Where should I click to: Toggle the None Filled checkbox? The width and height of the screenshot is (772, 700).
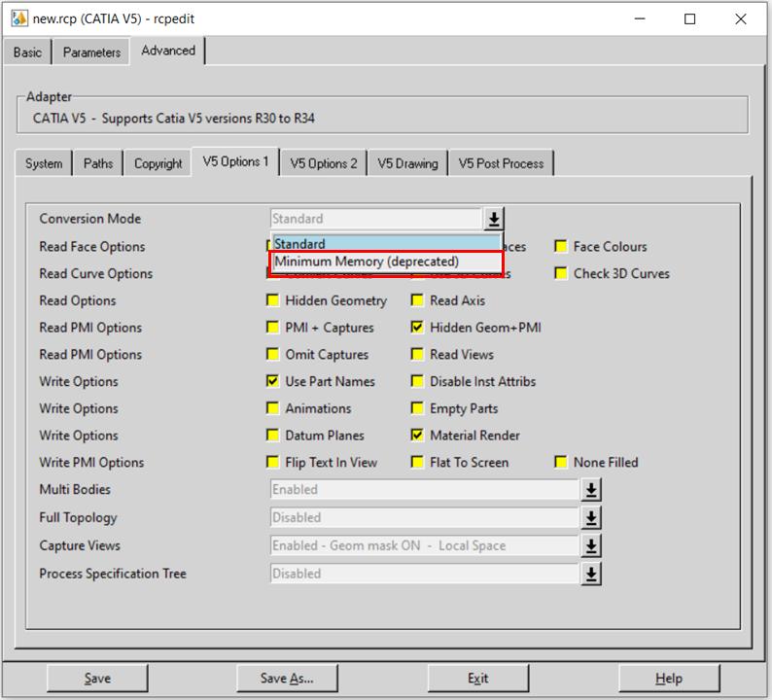(x=560, y=462)
